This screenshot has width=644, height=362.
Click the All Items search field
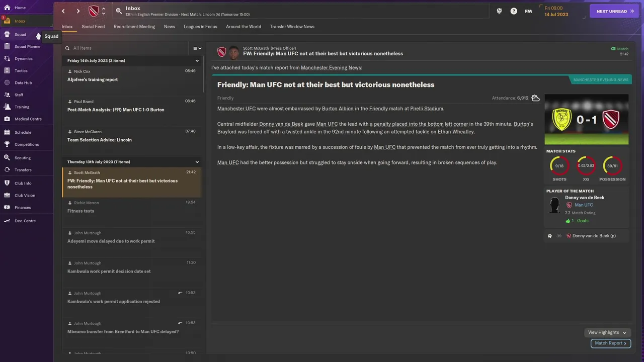pyautogui.click(x=126, y=48)
